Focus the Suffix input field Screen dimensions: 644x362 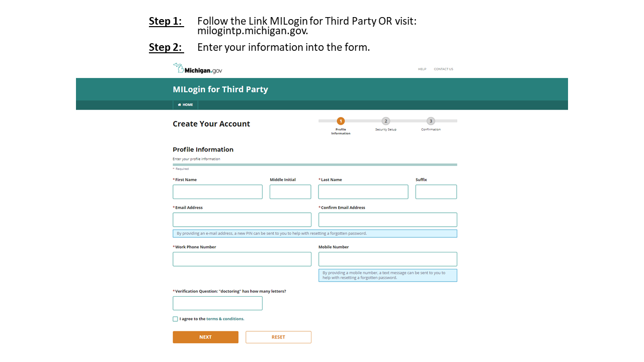[x=436, y=192]
